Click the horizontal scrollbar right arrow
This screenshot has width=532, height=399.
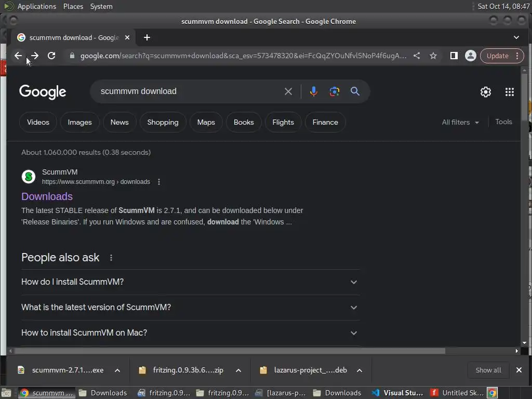pos(516,351)
